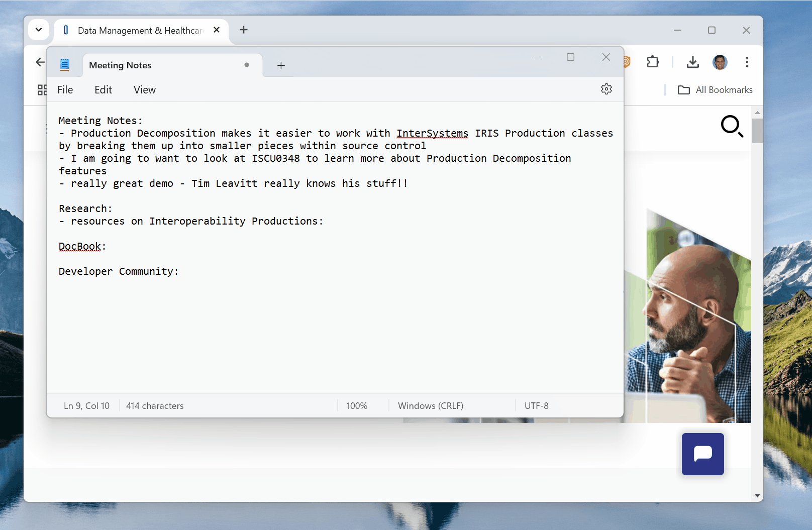812x530 pixels.
Task: Click the website search magnifier icon
Action: click(732, 126)
